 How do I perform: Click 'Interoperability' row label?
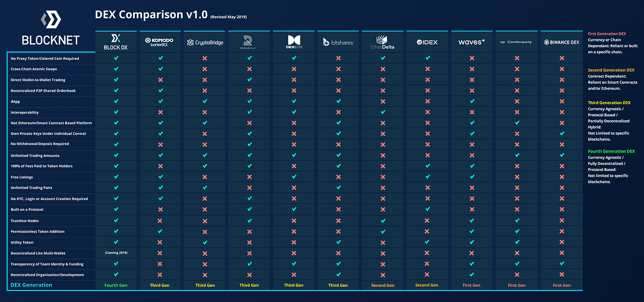24,112
